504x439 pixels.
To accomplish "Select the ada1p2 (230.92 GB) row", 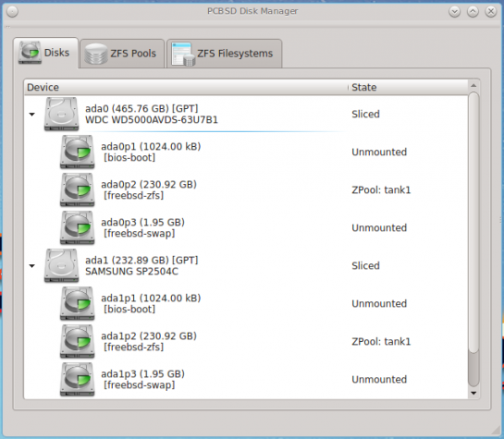I will point(246,341).
